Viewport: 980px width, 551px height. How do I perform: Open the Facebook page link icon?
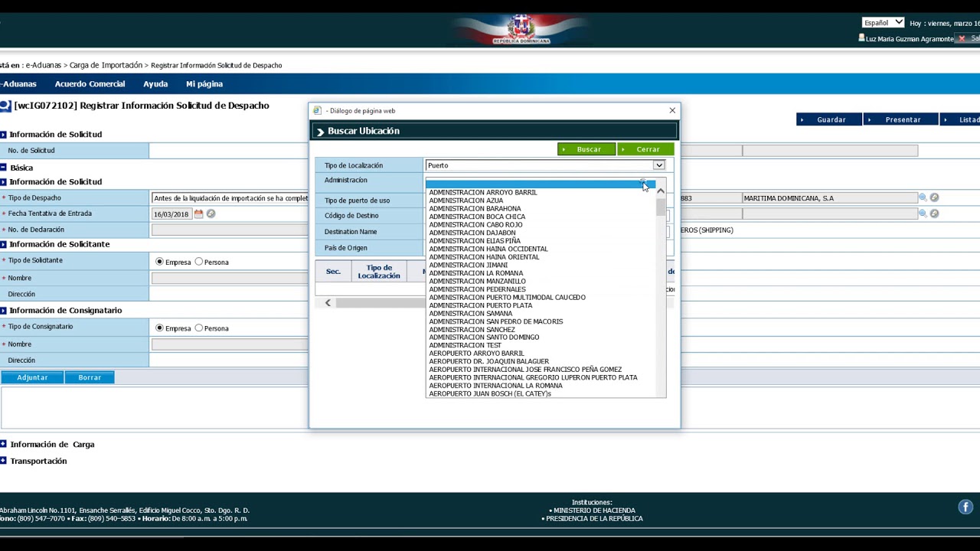coord(965,507)
